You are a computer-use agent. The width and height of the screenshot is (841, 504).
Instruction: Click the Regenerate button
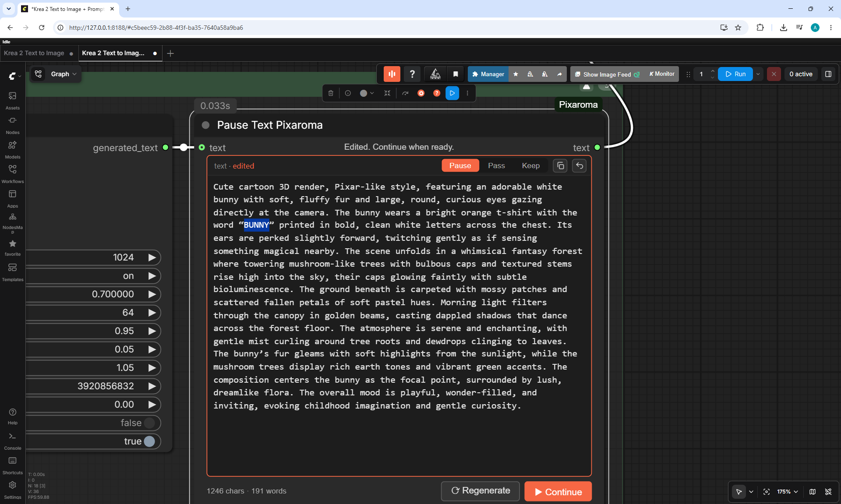point(481,491)
